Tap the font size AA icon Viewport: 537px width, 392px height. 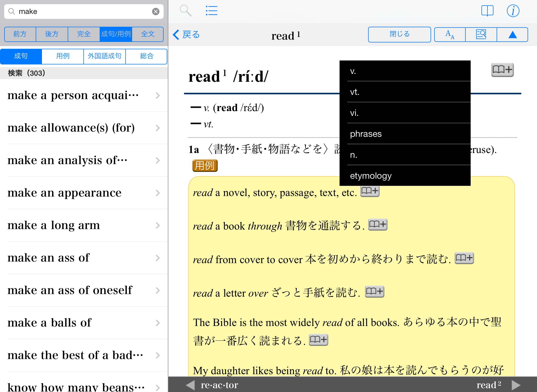tap(450, 34)
